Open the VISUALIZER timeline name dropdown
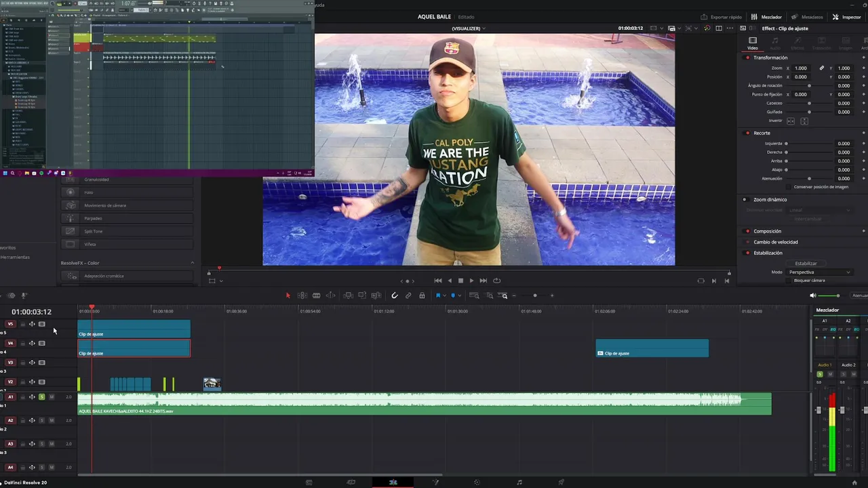The image size is (868, 488). [469, 28]
